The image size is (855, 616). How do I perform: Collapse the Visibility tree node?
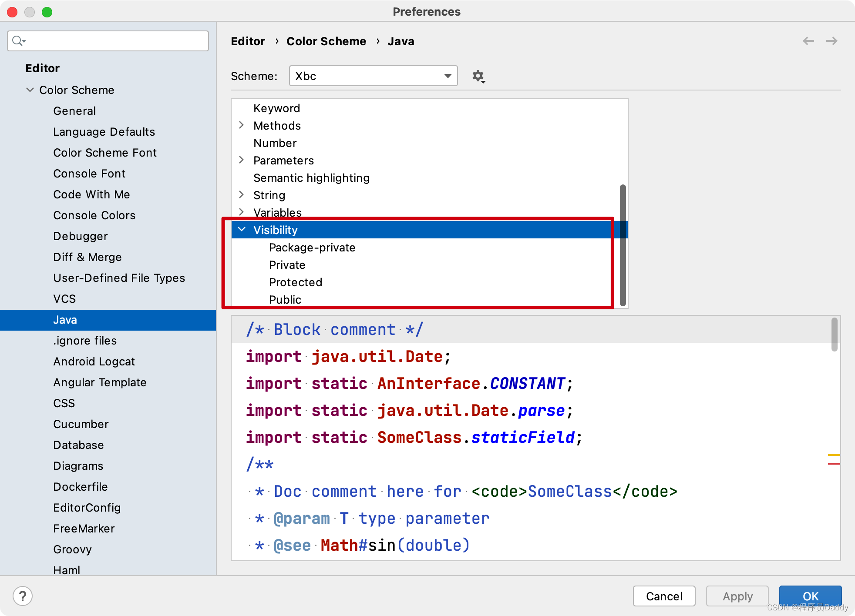click(242, 230)
